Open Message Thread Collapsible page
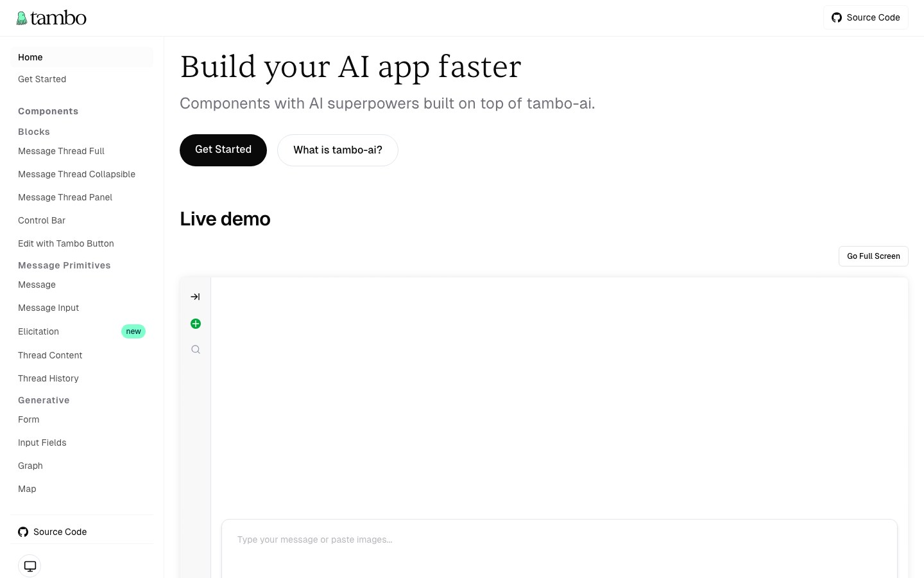This screenshot has height=578, width=924. click(x=81, y=174)
